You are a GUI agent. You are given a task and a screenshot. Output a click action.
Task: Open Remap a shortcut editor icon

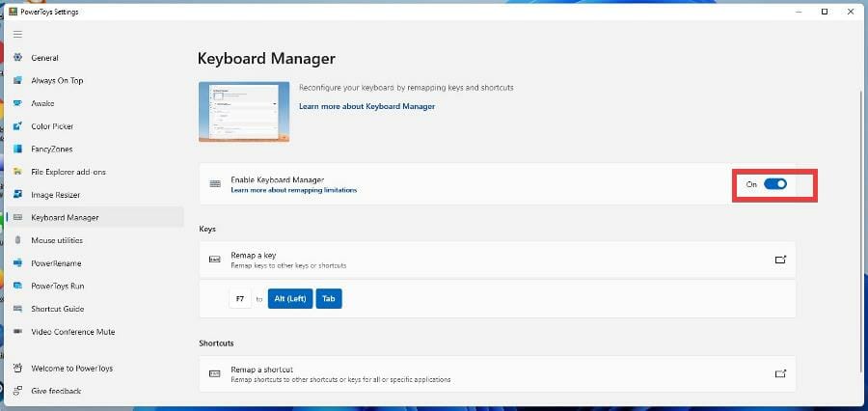pyautogui.click(x=780, y=373)
